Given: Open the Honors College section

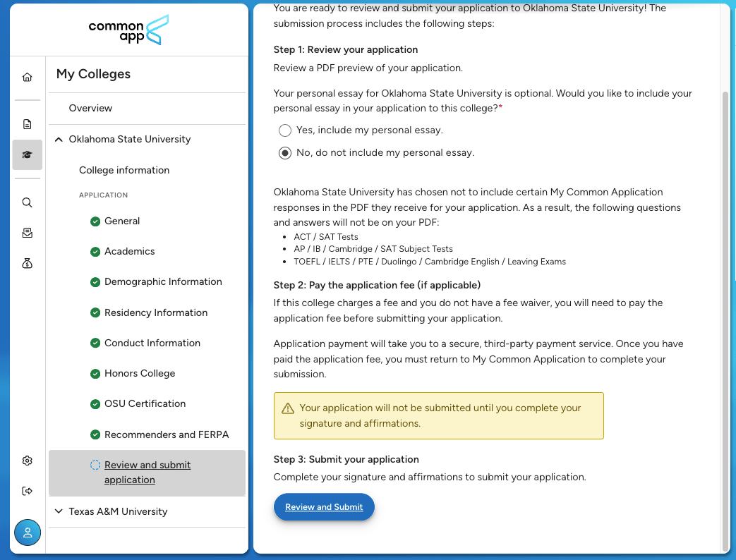Looking at the screenshot, I should [x=140, y=374].
